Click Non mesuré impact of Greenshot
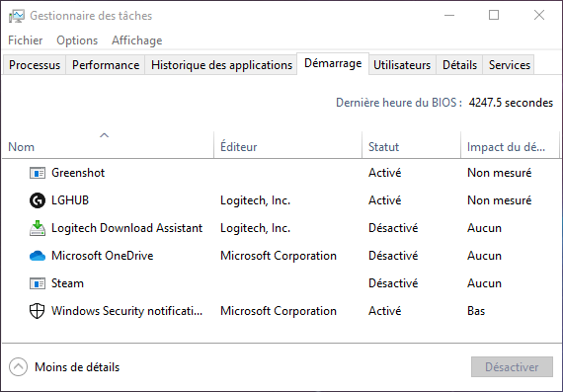The height and width of the screenshot is (392, 563). click(x=500, y=173)
